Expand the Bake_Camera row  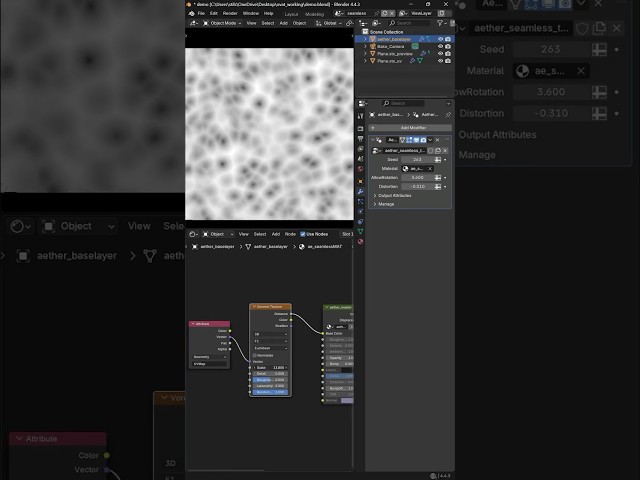click(x=365, y=47)
